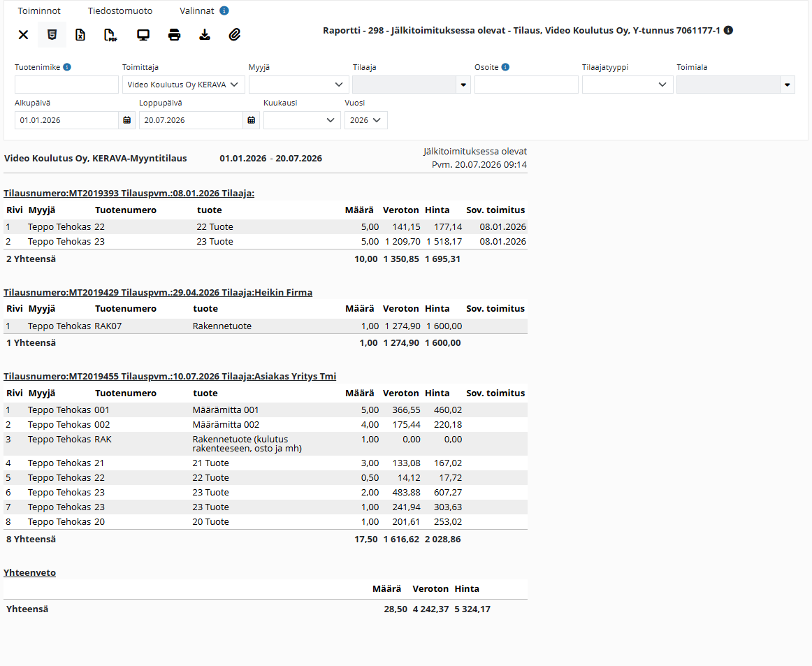812x666 pixels.
Task: Open the Toimittaja dropdown
Action: click(x=183, y=85)
